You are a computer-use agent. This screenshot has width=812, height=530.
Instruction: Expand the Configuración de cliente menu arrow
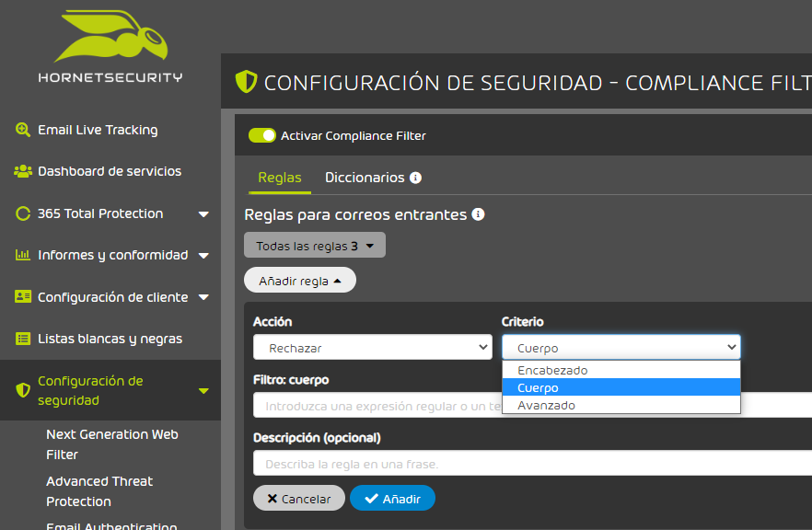203,297
